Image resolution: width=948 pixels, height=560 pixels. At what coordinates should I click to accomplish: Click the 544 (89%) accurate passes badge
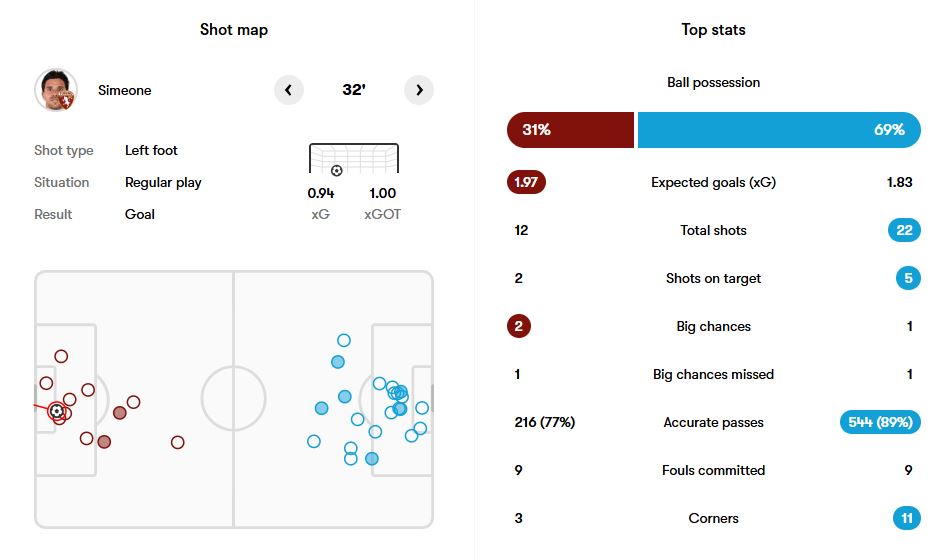point(880,422)
